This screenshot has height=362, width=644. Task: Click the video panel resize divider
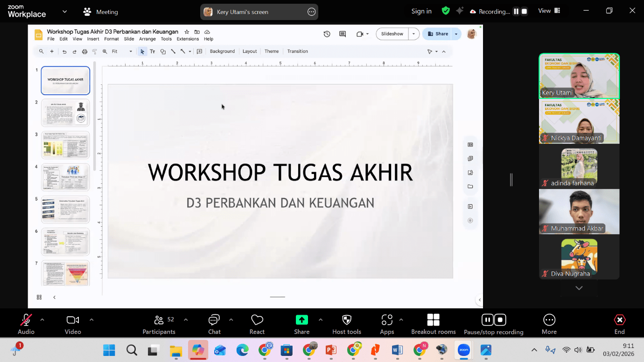coord(511,180)
